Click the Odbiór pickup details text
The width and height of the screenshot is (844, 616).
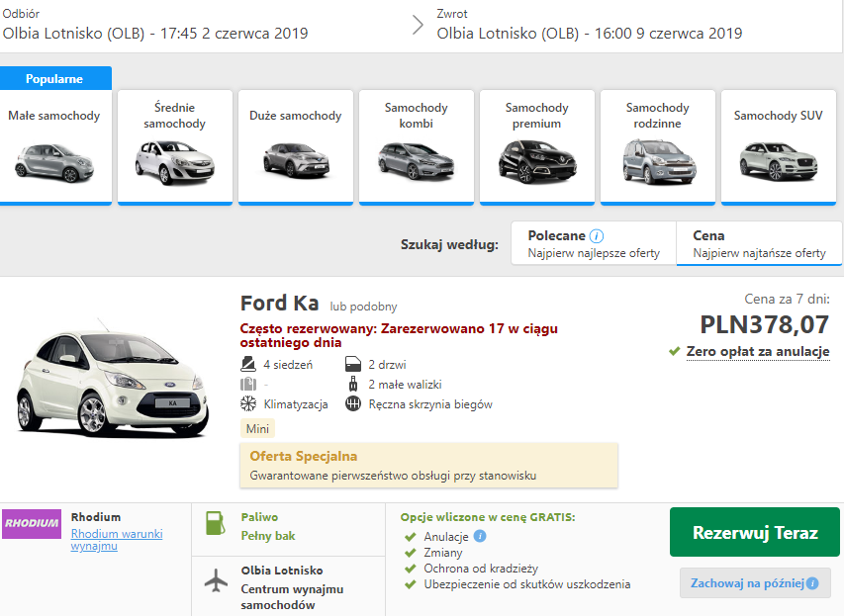155,34
